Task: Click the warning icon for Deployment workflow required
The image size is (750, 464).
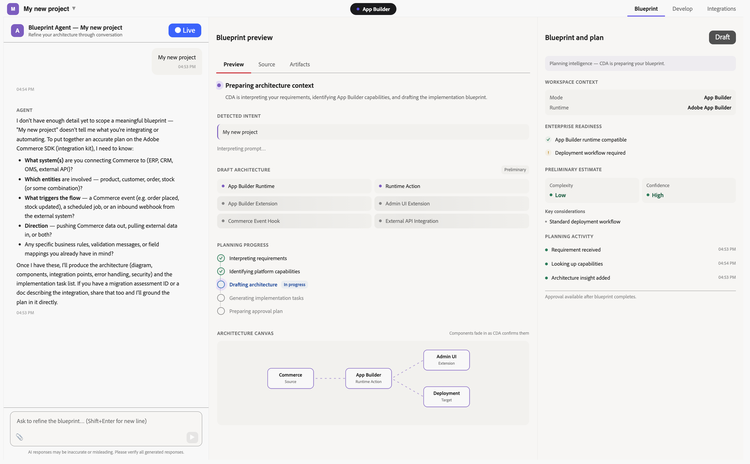Action: pos(548,153)
